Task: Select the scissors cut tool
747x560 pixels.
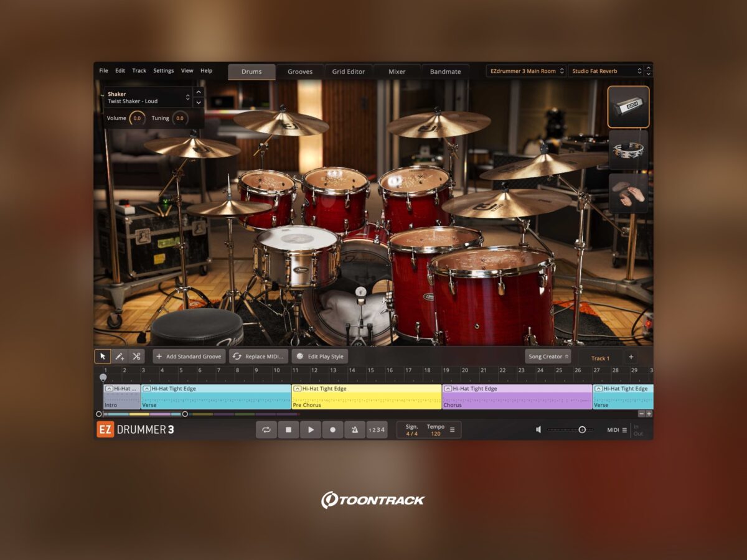Action: [x=136, y=357]
